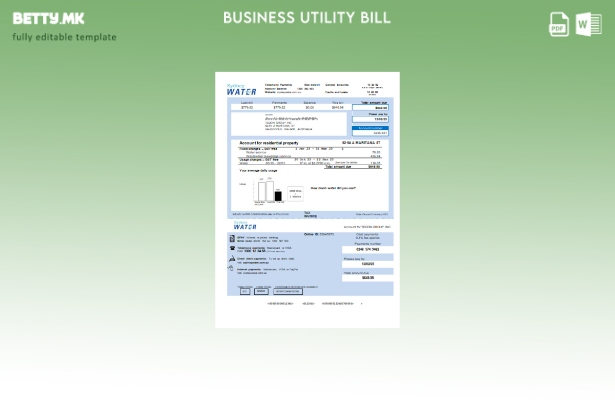This screenshot has height=400, width=615.
Task: Click the BETTY.MK logo
Action: tap(48, 18)
